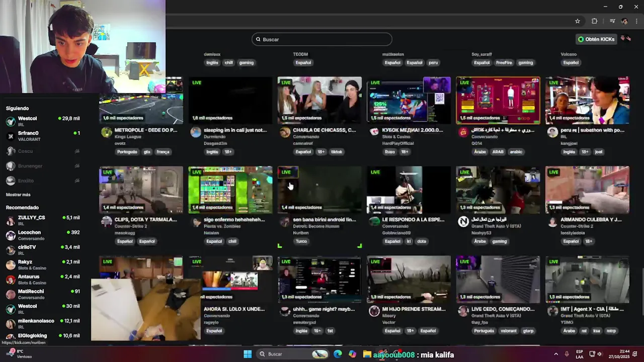This screenshot has height=362, width=644.
Task: Open the QG14 Arabic stream thumbnail
Action: pyautogui.click(x=498, y=101)
